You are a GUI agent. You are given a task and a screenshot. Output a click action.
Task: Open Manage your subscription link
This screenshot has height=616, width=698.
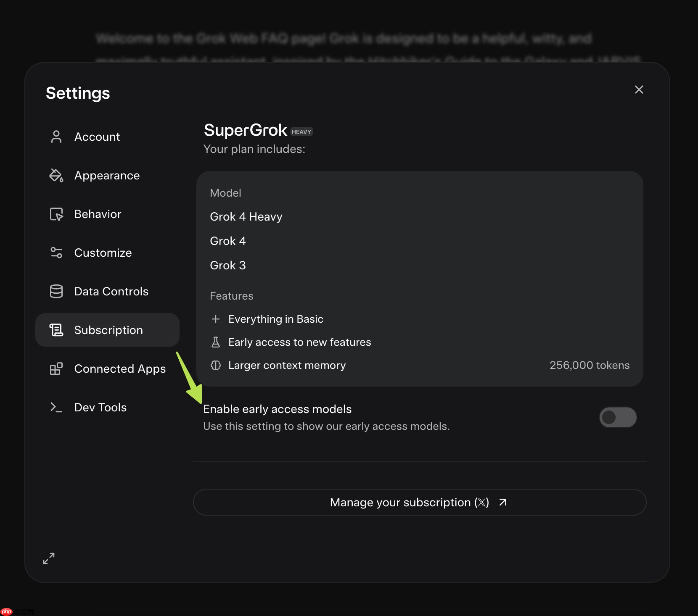tap(419, 503)
